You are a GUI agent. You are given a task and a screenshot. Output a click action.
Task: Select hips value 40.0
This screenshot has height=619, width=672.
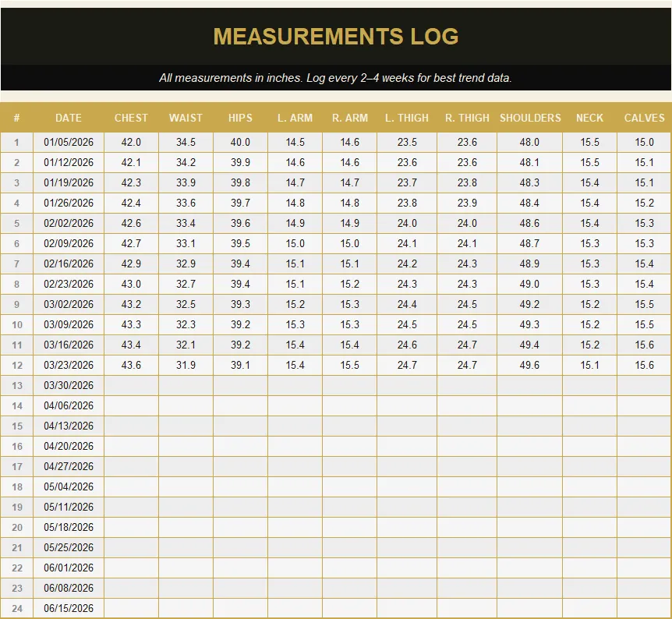(240, 143)
